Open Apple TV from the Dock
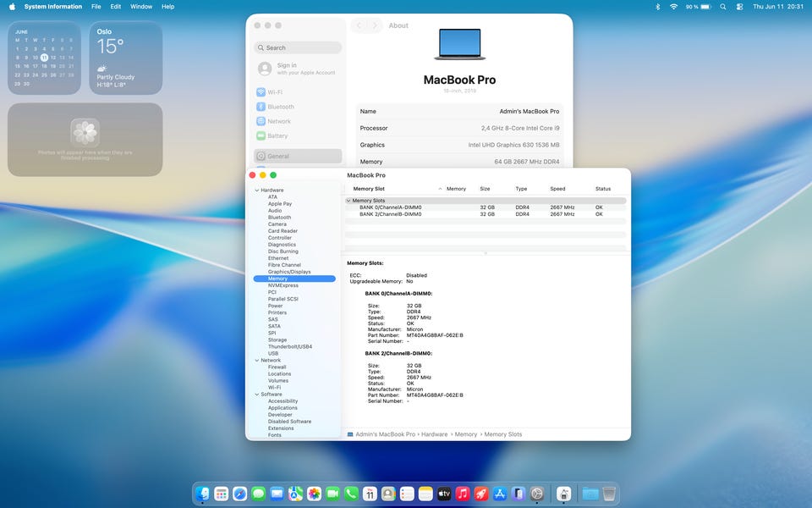The image size is (812, 508). [444, 494]
